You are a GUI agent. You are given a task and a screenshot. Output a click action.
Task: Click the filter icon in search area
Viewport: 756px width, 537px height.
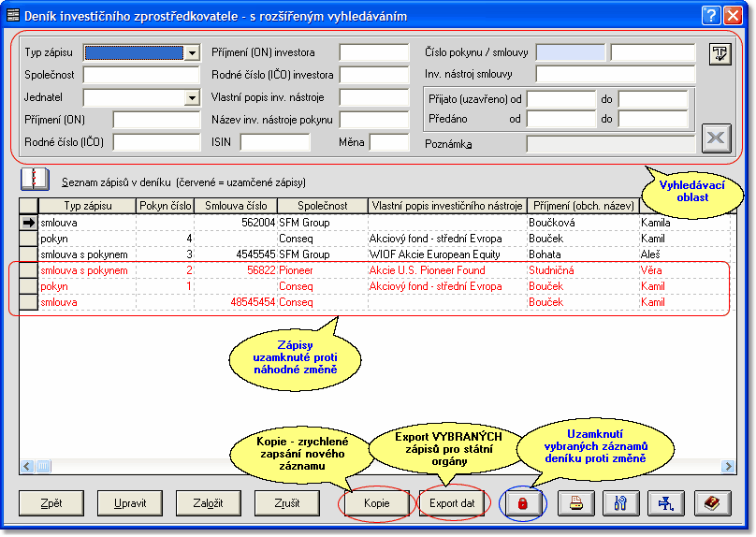[x=719, y=53]
